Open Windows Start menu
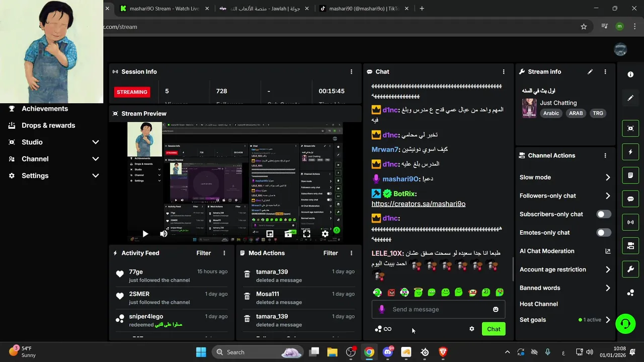Viewport: 644px width, 362px height. coord(201,352)
